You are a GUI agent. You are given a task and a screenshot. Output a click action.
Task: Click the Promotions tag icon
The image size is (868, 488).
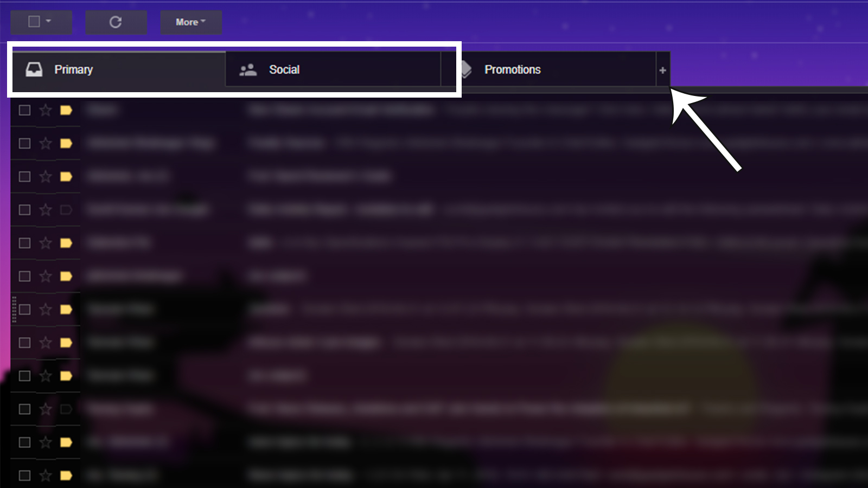(465, 69)
